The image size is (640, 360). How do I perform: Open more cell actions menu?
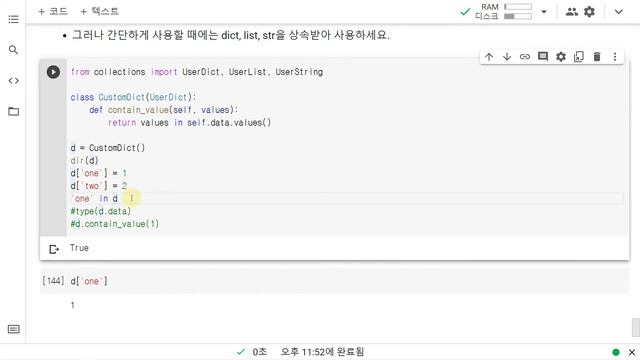[615, 57]
